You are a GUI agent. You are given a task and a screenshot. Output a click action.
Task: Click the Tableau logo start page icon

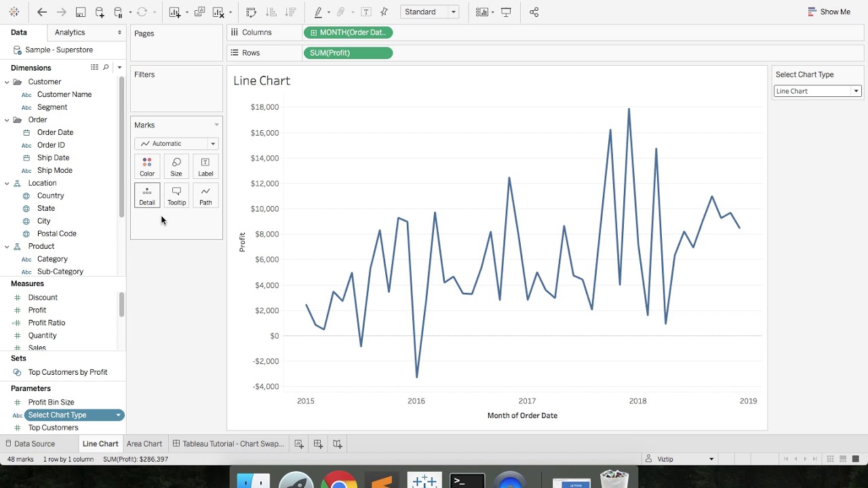tap(14, 12)
